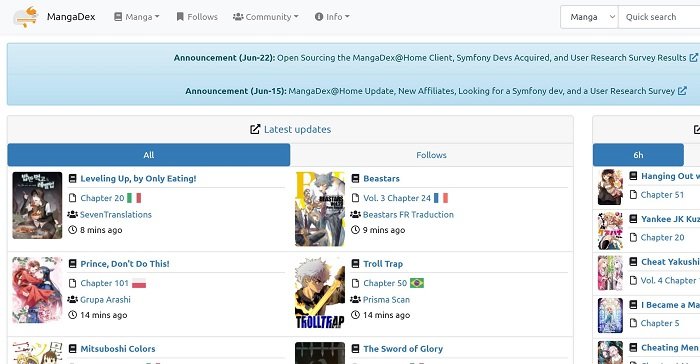Click the external link icon beside Latest updates
This screenshot has height=364, width=700.
pyautogui.click(x=255, y=130)
